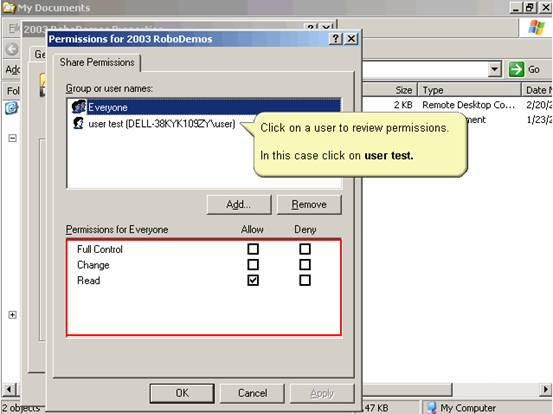Select the Share Permissions tab

click(97, 62)
